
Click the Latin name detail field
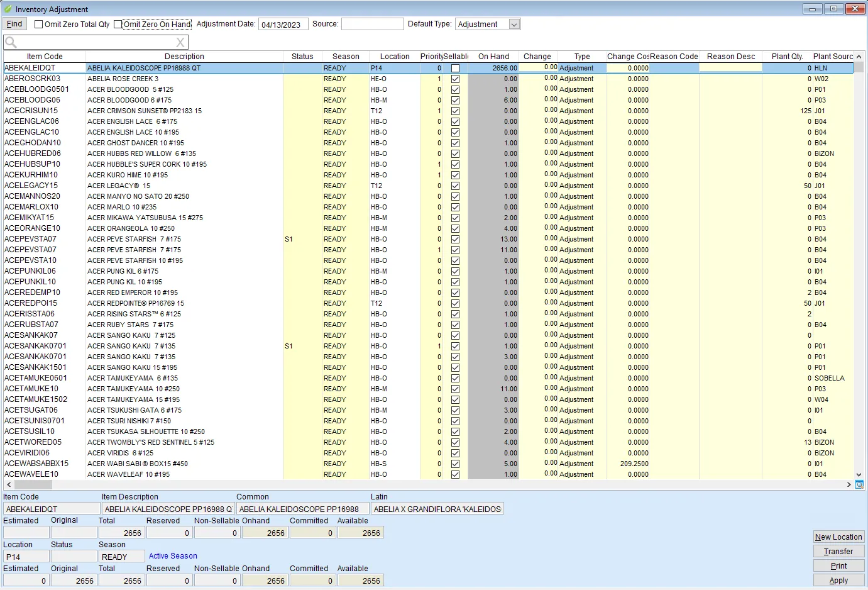point(437,509)
